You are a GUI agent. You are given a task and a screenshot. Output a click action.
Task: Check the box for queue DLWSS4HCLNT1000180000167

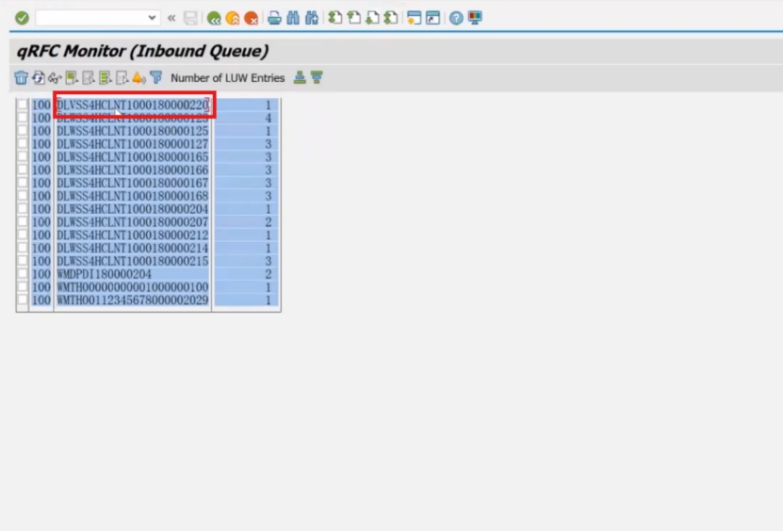[23, 183]
